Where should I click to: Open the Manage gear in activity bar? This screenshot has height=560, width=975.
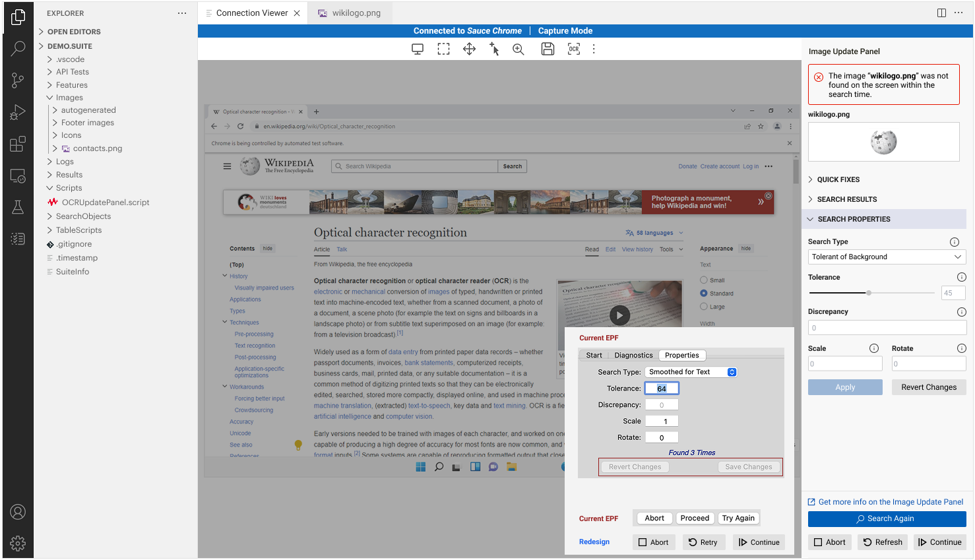18,544
